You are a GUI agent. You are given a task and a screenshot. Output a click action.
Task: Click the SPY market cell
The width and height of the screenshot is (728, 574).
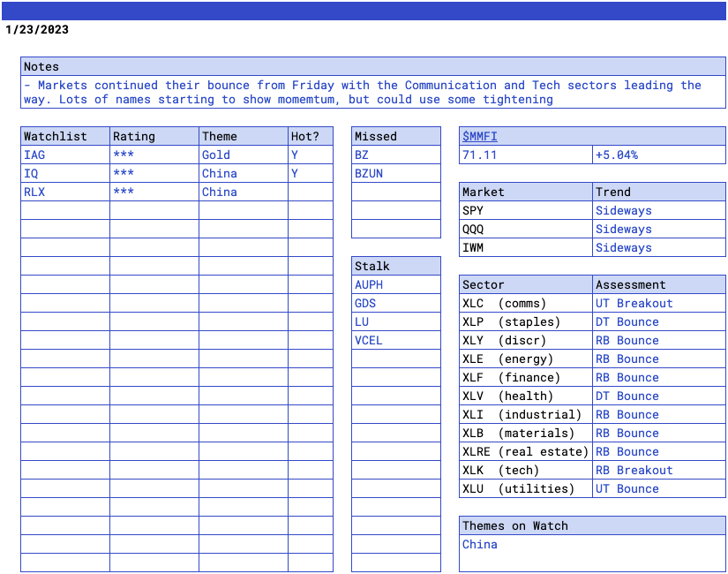pos(526,210)
